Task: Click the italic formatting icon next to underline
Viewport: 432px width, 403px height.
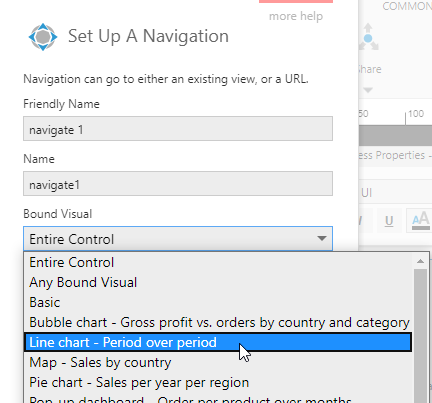Action: [361, 221]
